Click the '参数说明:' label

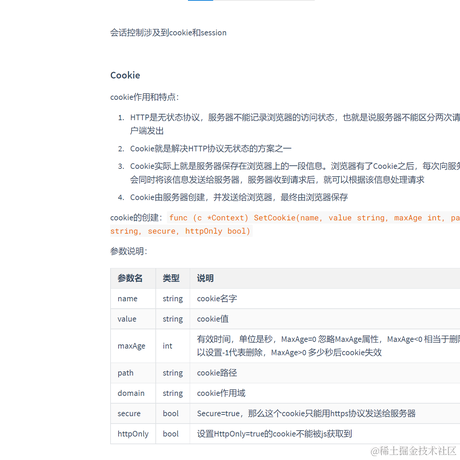point(129,251)
